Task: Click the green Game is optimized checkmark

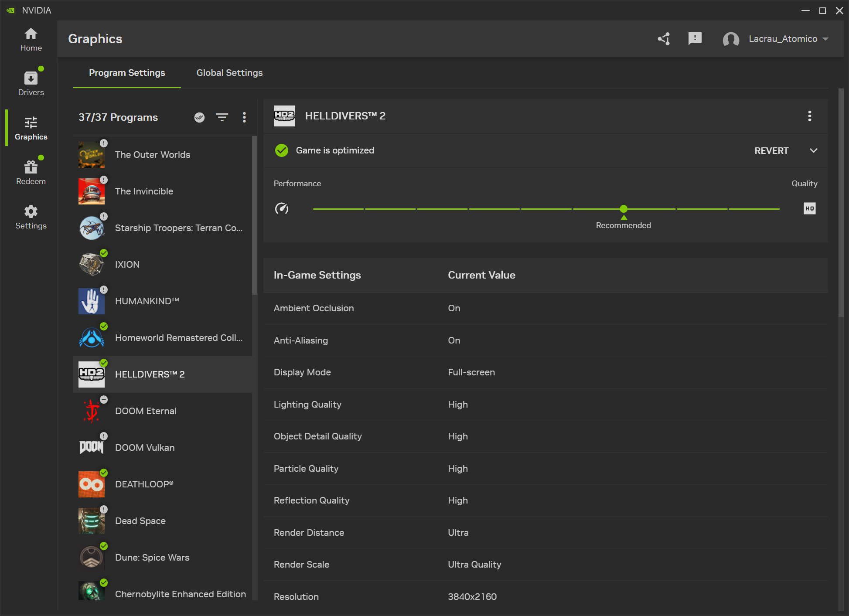Action: click(282, 150)
